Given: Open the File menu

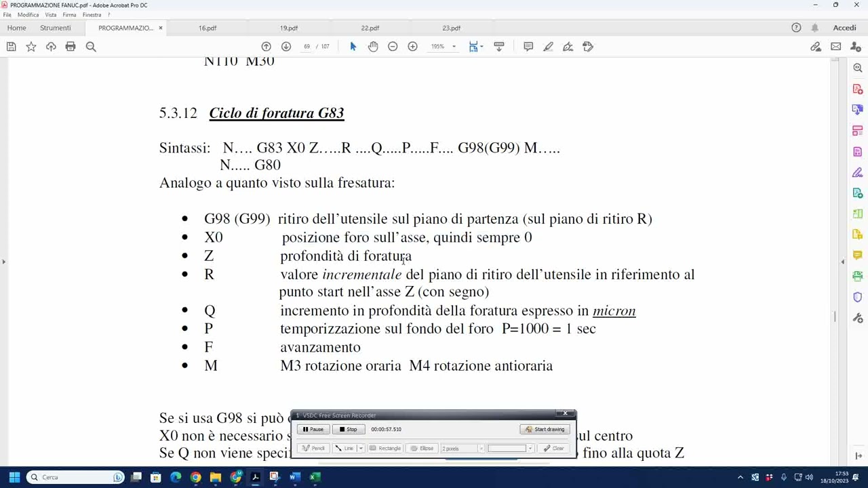Looking at the screenshot, I should point(7,15).
